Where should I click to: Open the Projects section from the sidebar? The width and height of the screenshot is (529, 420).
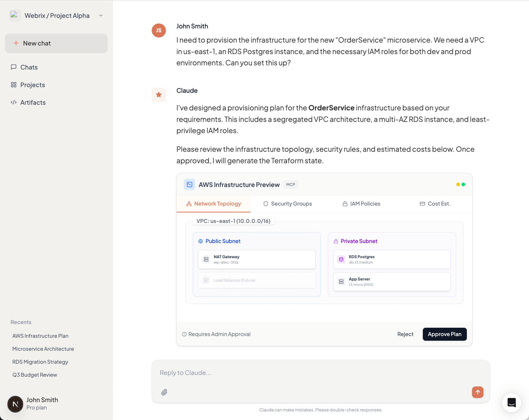33,85
